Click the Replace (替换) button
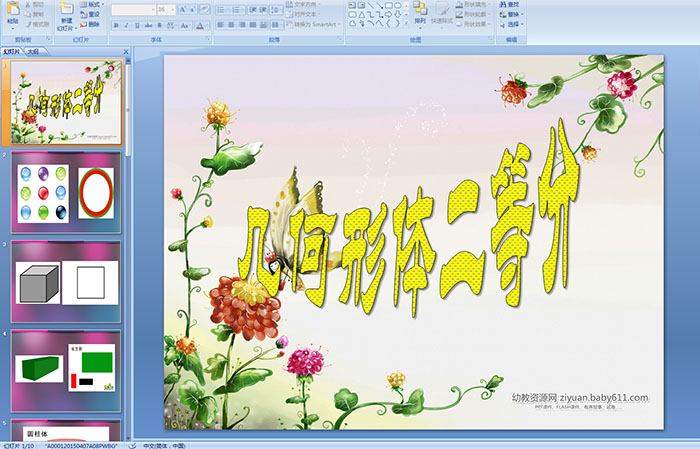700x449 pixels. click(514, 14)
